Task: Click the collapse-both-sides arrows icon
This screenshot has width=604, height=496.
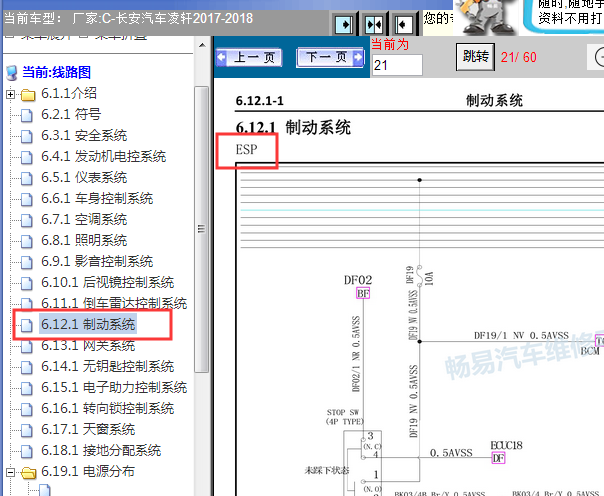Action: (x=374, y=25)
